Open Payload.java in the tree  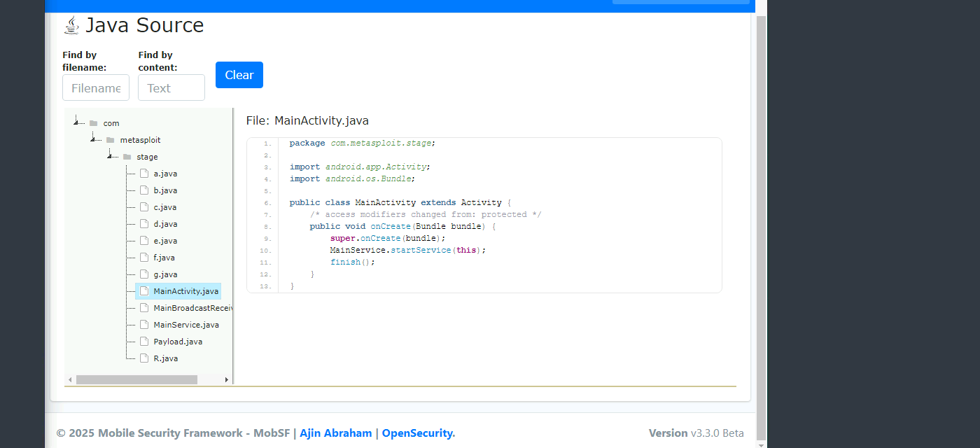pyautogui.click(x=178, y=342)
